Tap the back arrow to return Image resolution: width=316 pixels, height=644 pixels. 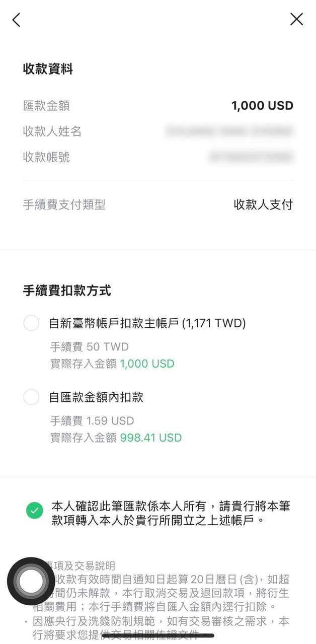tap(16, 20)
